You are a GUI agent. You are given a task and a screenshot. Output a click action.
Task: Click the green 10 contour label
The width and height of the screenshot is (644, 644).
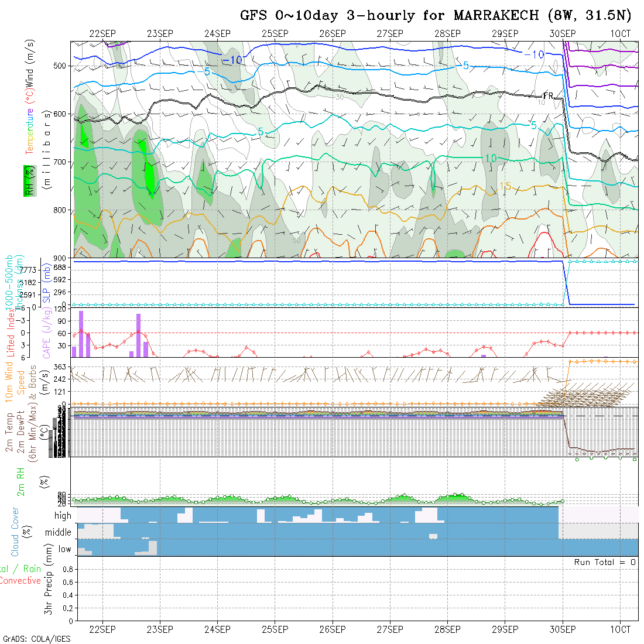491,158
